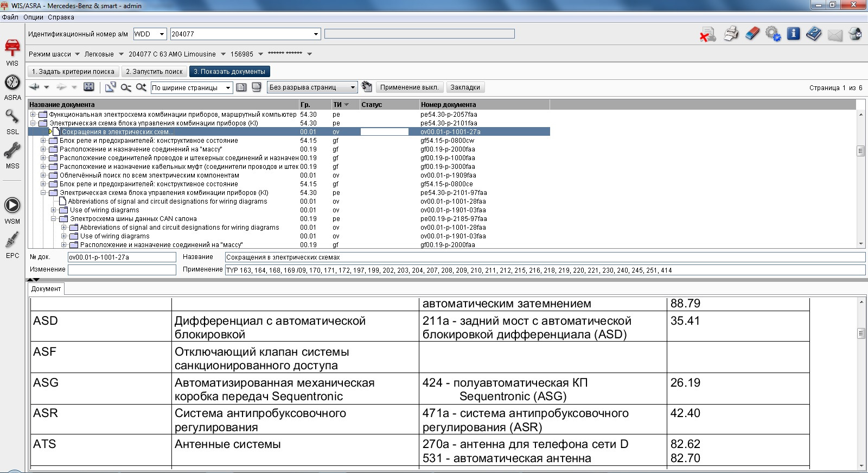The image size is (868, 473).
Task: Open Файл menu
Action: click(x=10, y=17)
